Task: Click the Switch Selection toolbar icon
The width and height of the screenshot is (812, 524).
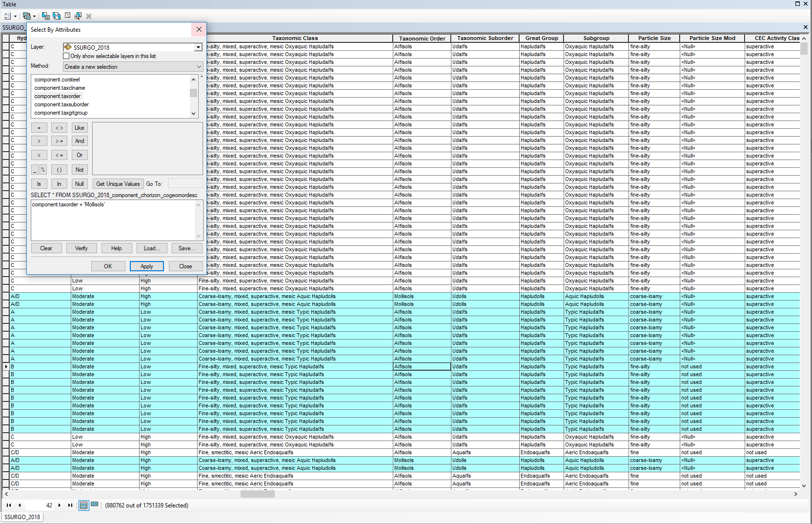Action: click(57, 16)
